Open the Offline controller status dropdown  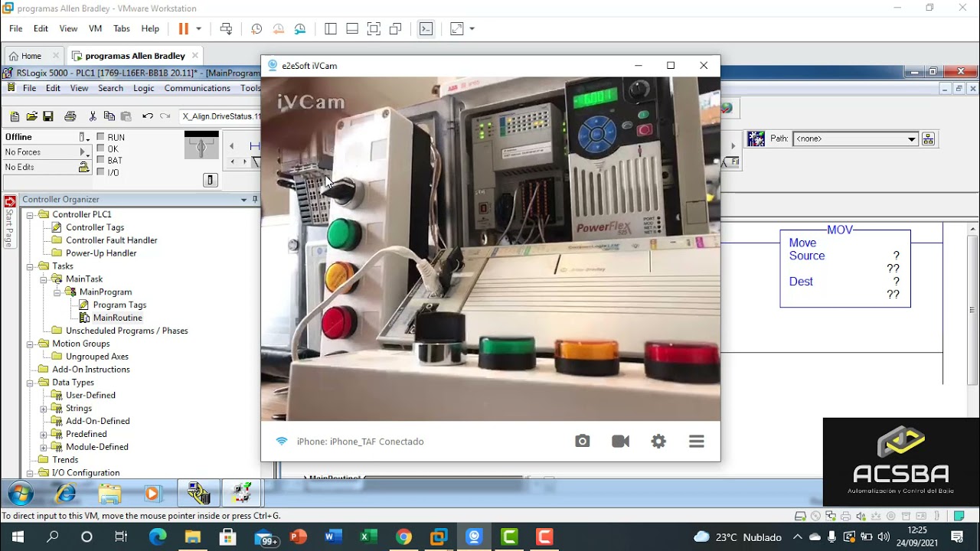coord(84,137)
